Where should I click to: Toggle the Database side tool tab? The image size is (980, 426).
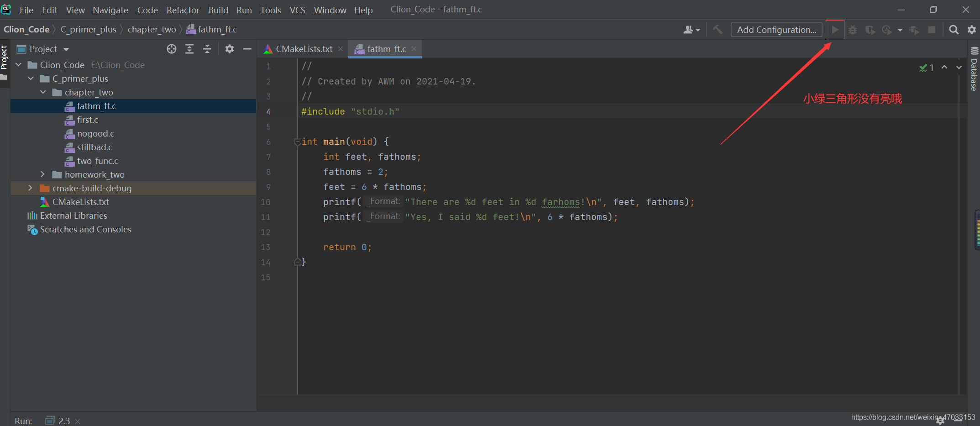[974, 69]
